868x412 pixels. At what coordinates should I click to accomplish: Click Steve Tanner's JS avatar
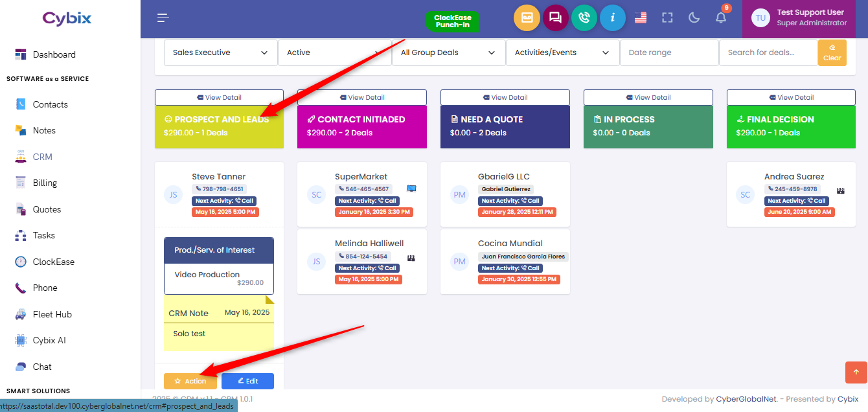(x=173, y=194)
